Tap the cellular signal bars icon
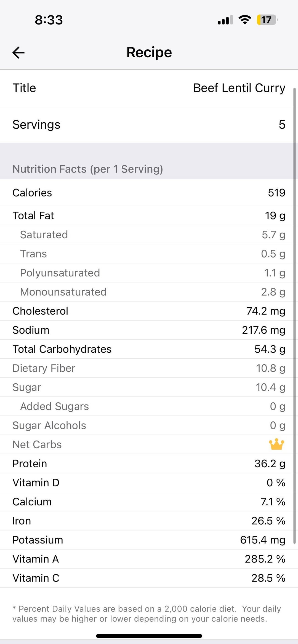Image resolution: width=298 pixels, height=644 pixels. 225,20
